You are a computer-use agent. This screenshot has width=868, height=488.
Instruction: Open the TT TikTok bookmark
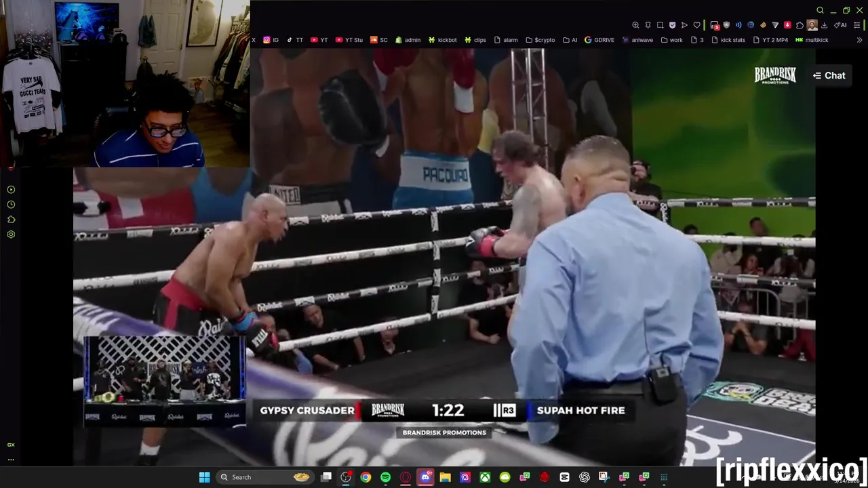pos(295,40)
